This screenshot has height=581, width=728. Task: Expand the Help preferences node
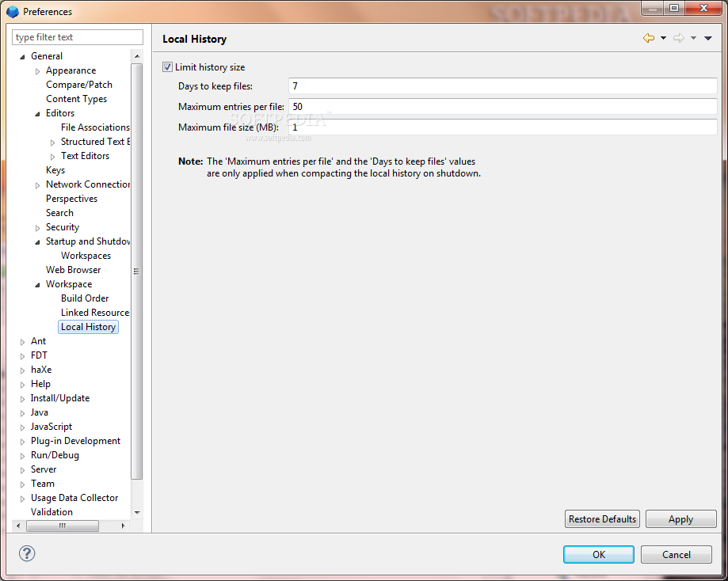coord(22,385)
